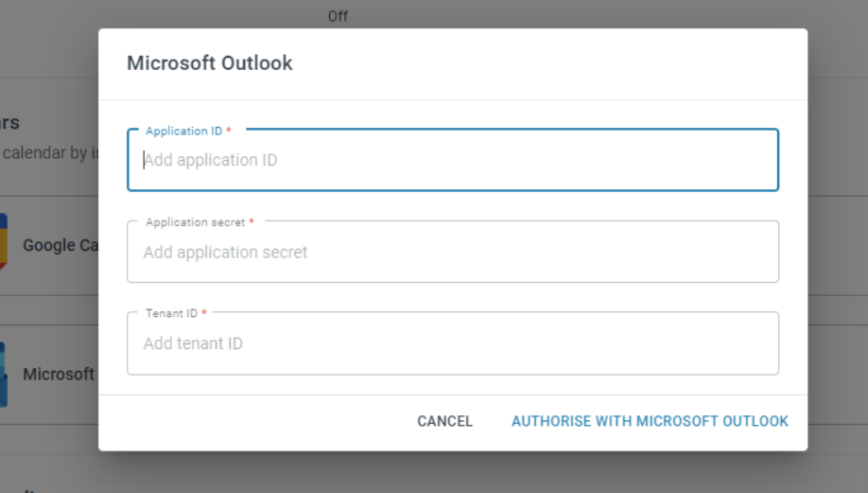Click the Microsoft Outlook icon behind dialog

click(x=4, y=375)
